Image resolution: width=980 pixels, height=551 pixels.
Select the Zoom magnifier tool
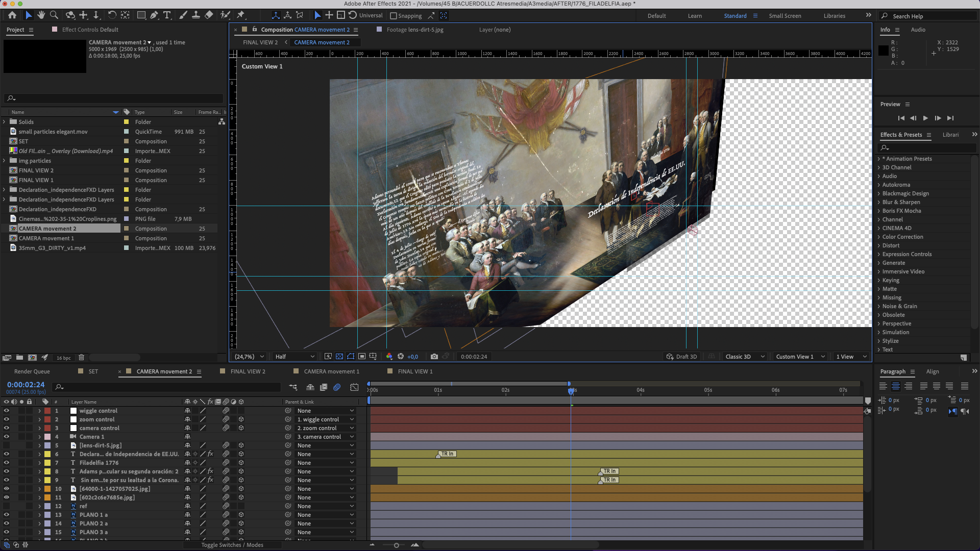coord(54,15)
